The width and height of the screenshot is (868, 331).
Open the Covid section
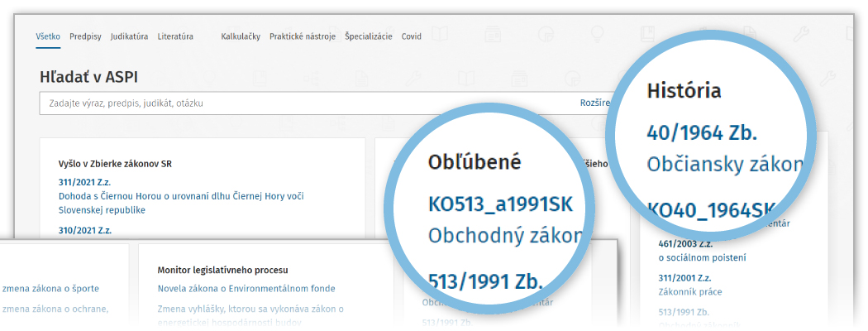point(411,36)
